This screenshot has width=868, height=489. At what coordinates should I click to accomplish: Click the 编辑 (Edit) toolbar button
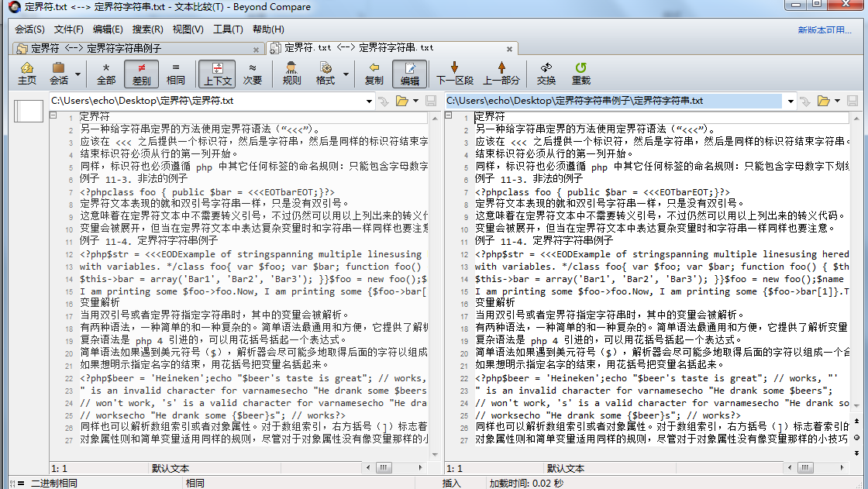(409, 73)
